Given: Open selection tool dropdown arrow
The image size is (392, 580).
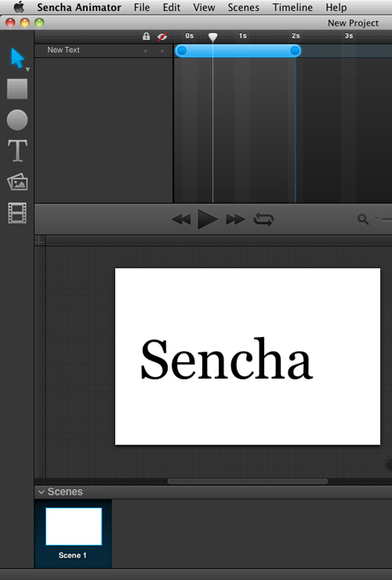Looking at the screenshot, I should tap(27, 70).
